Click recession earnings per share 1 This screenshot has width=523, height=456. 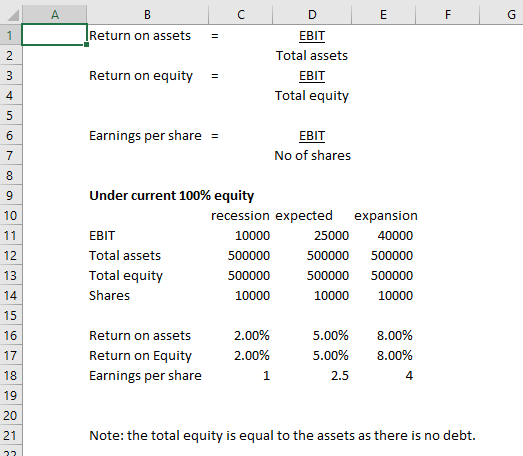coord(266,376)
